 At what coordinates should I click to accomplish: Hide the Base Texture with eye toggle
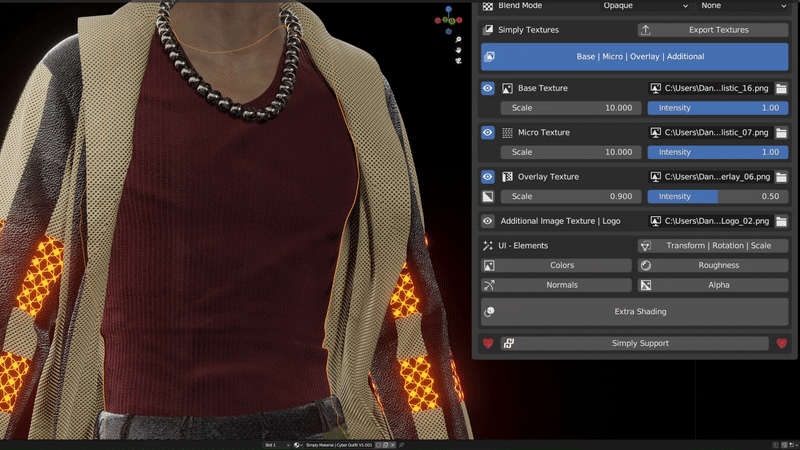[488, 89]
